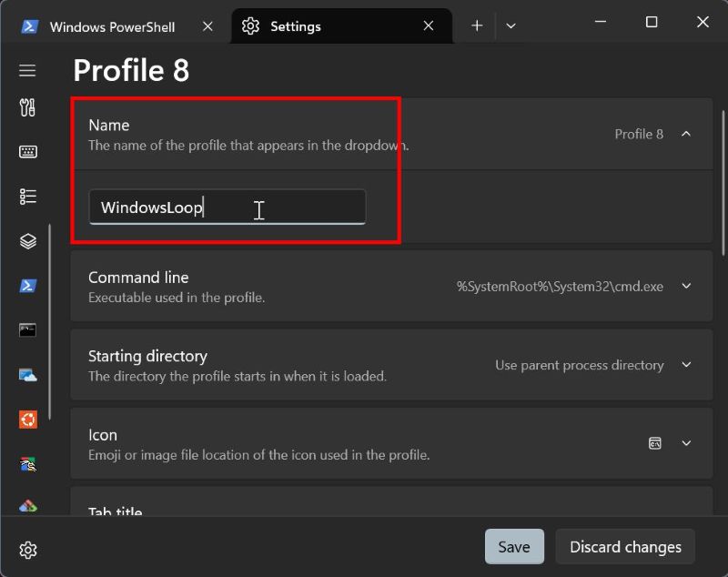Click the Save button
Screen dimensions: 728x577
[514, 547]
